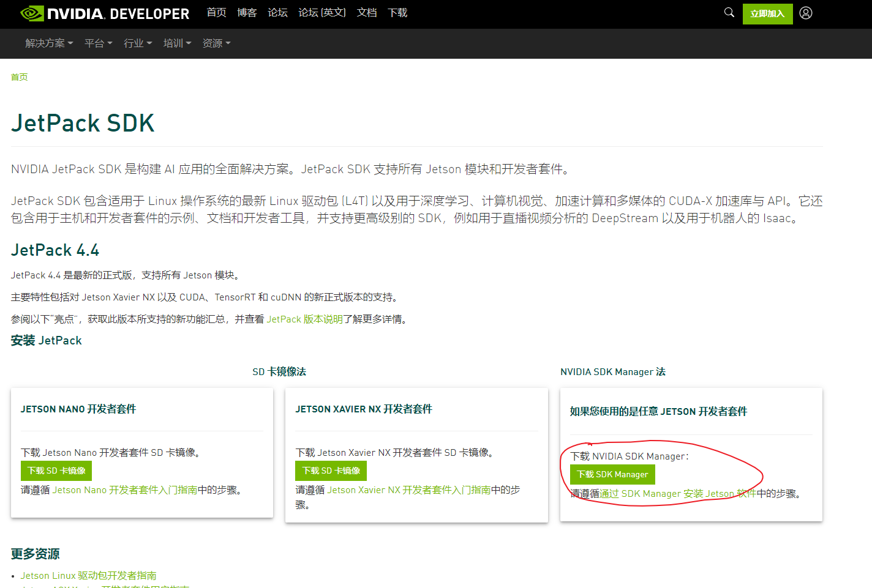Click JETSON NANO 开发者套件 card title

pos(78,409)
